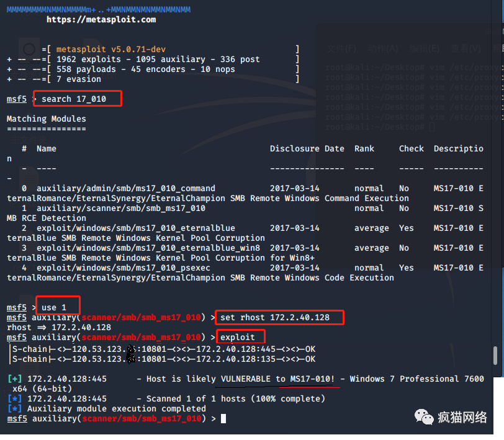Click S-chain line ending '172.2.40.128:445-<><>-OK'
The image size is (504, 440).
[x=164, y=349]
